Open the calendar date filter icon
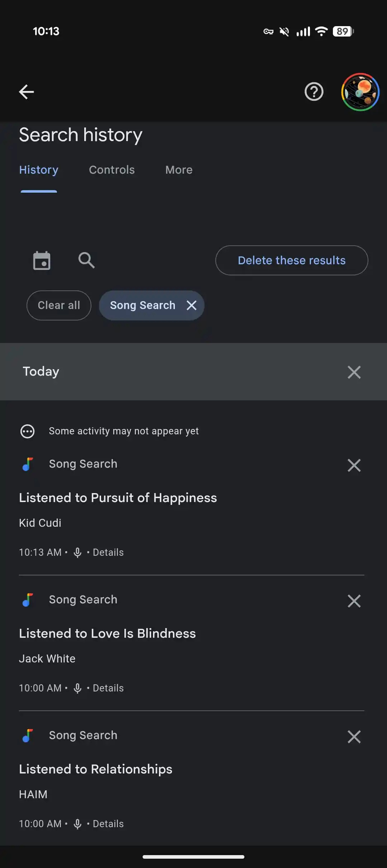 click(42, 260)
